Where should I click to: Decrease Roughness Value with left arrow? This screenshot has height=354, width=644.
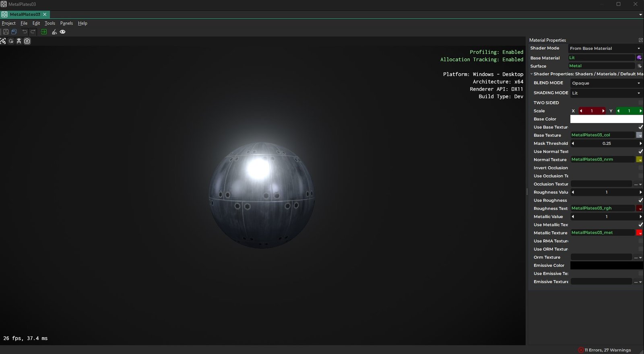[573, 192]
